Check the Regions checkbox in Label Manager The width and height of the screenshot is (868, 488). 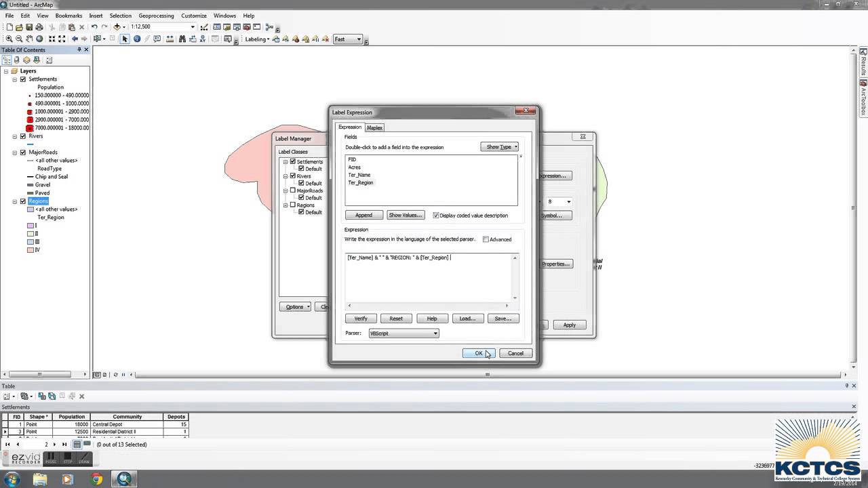pos(293,205)
